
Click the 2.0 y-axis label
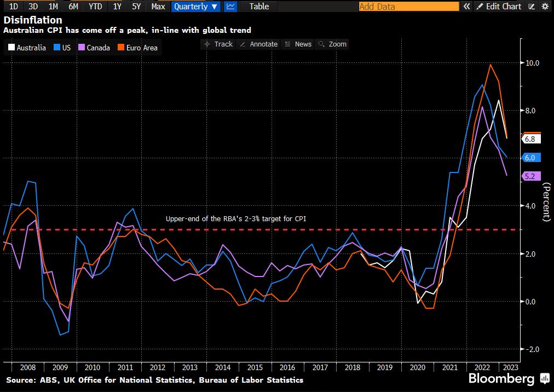click(530, 254)
